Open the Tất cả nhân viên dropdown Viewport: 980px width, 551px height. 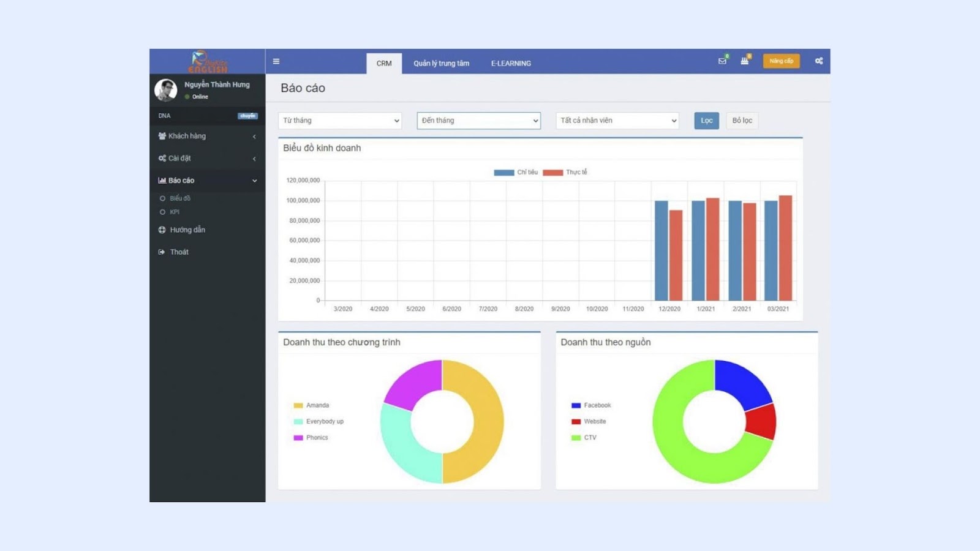[x=617, y=121]
